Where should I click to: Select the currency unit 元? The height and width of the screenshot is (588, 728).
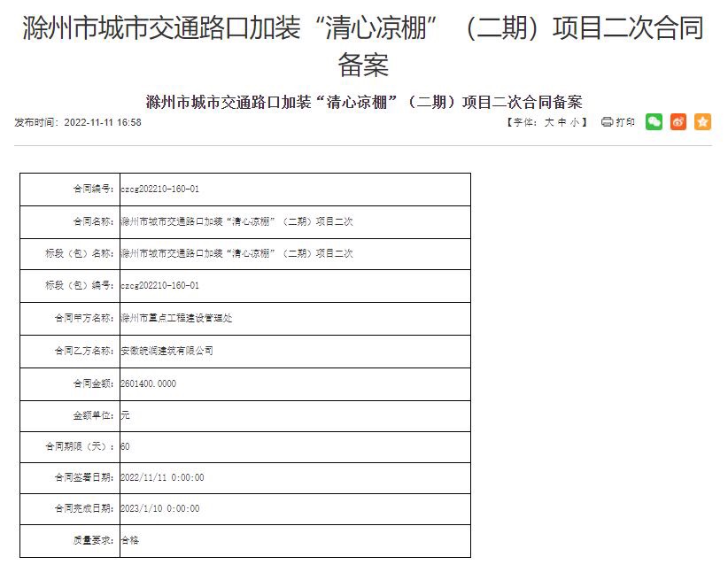(126, 415)
